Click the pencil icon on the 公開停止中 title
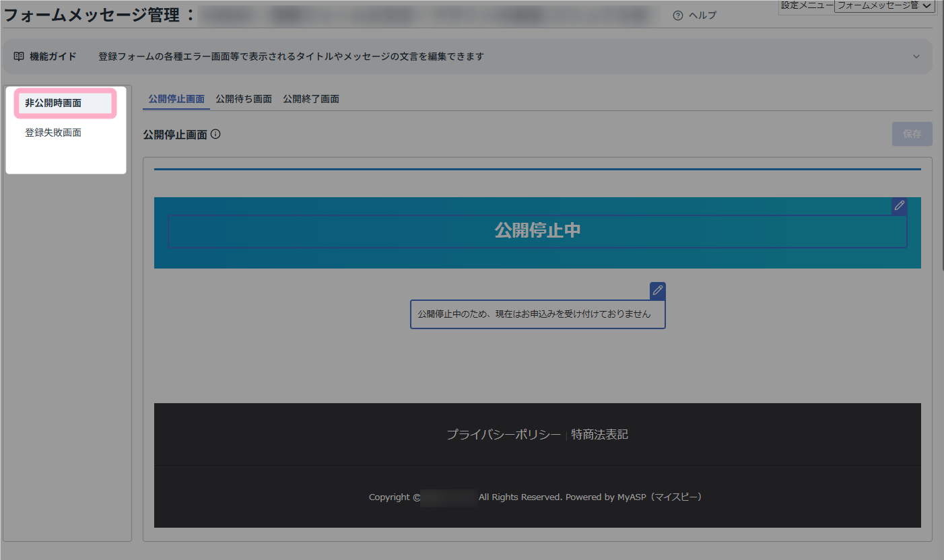944x560 pixels. tap(899, 206)
